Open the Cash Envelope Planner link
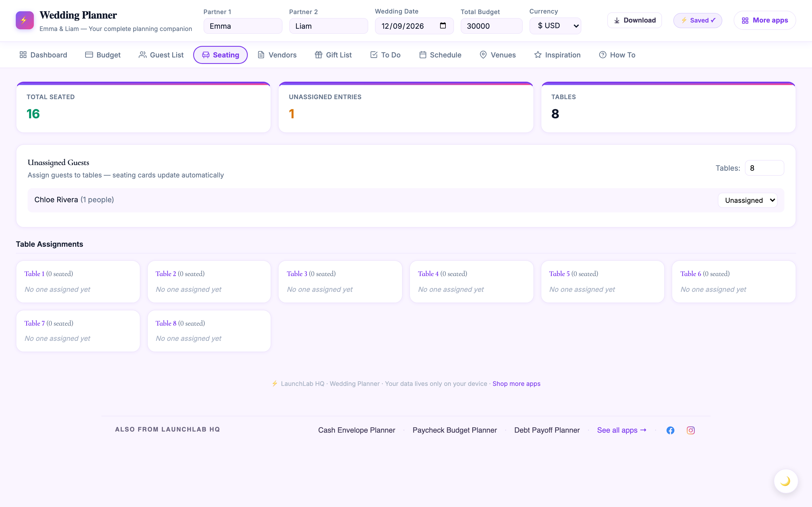Image resolution: width=812 pixels, height=507 pixels. point(356,430)
